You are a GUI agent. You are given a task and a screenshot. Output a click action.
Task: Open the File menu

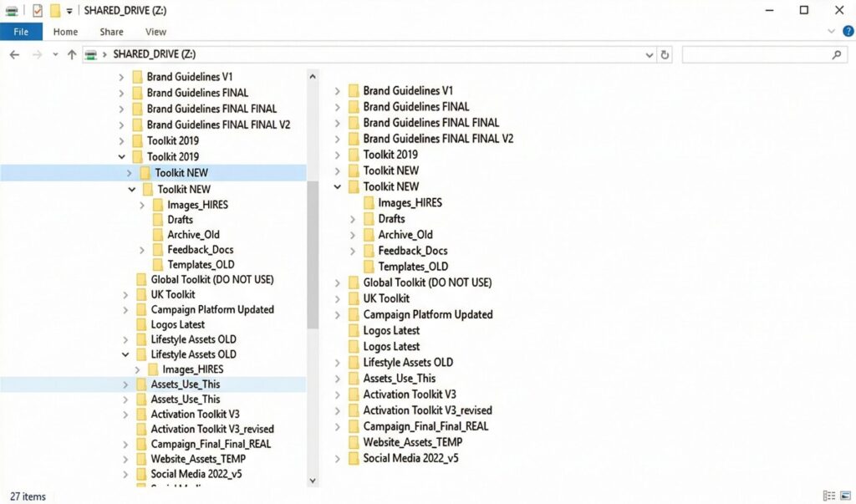click(x=21, y=32)
